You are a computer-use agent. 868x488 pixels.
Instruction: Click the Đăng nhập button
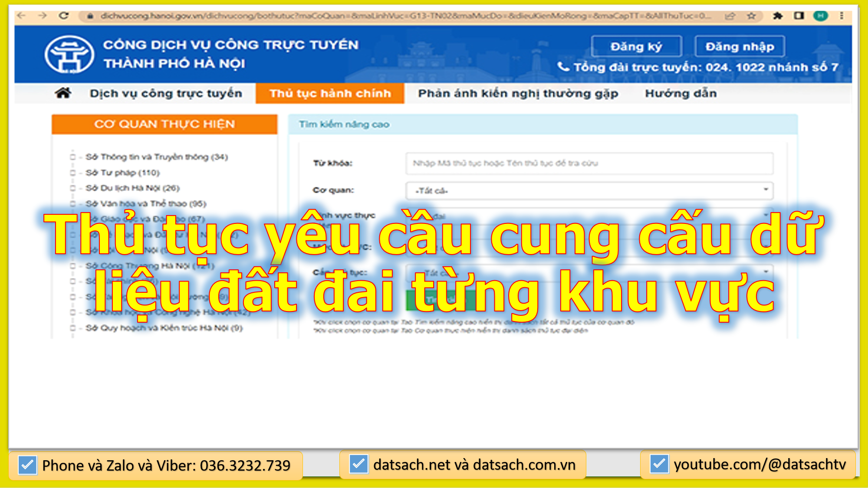[739, 46]
